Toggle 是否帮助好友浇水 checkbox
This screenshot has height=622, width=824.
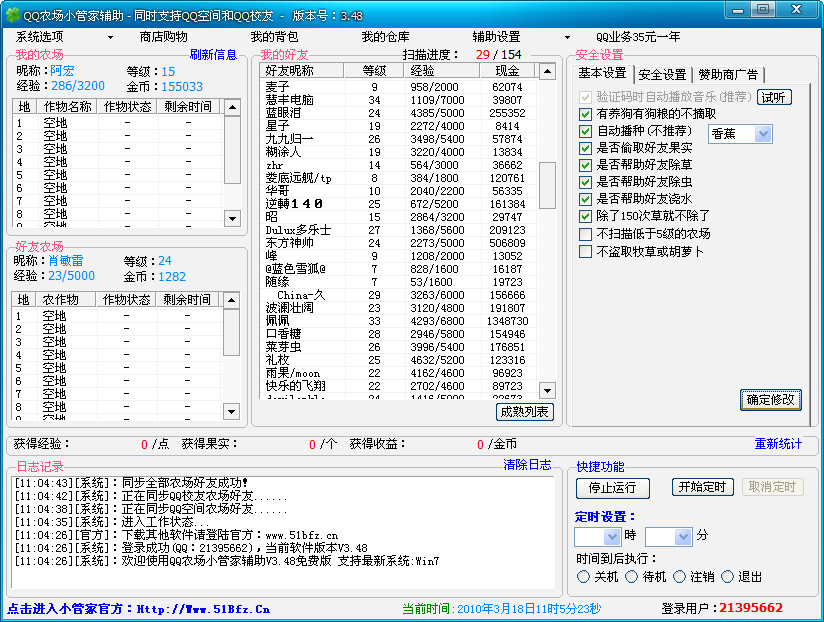[x=585, y=199]
